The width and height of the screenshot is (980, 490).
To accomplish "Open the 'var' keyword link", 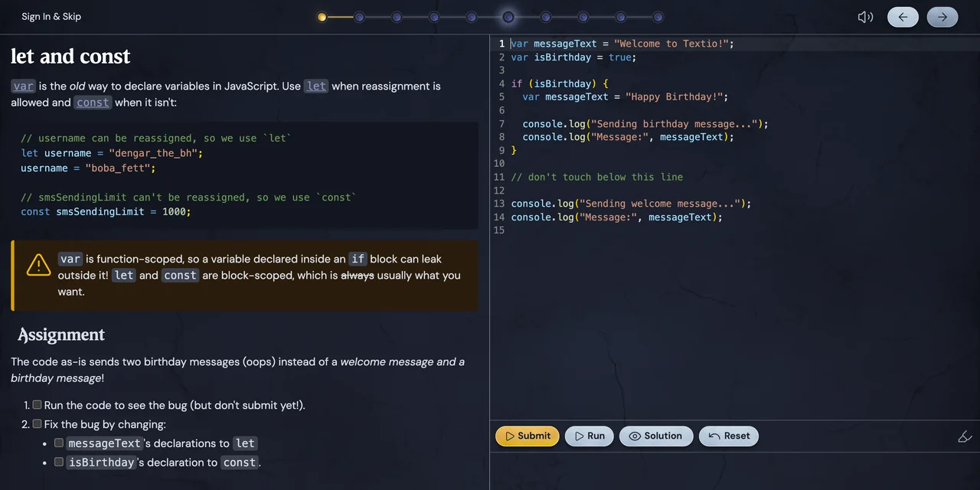I will coord(24,86).
